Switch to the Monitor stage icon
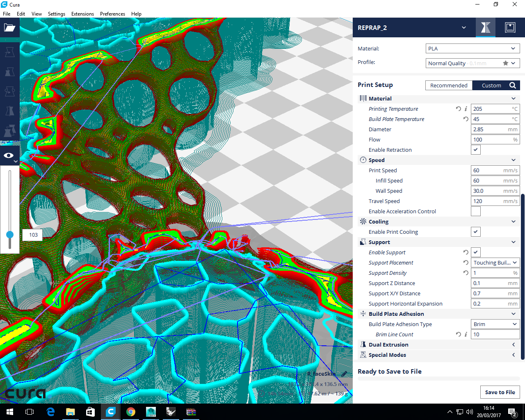This screenshot has width=525, height=420. click(x=510, y=27)
